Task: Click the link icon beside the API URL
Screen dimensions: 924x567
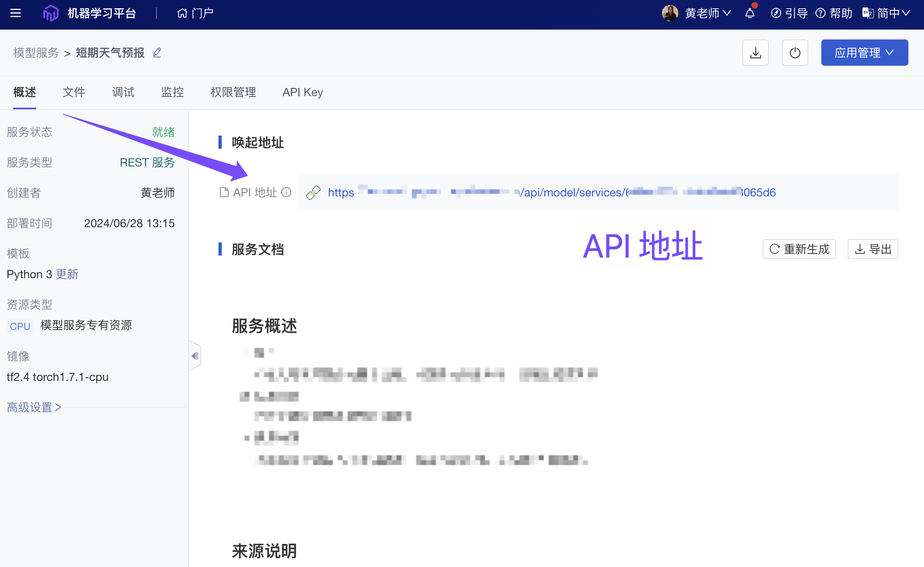Action: pos(313,192)
